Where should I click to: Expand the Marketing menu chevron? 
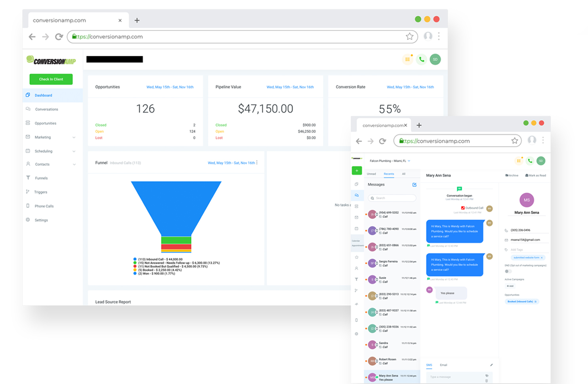click(74, 137)
